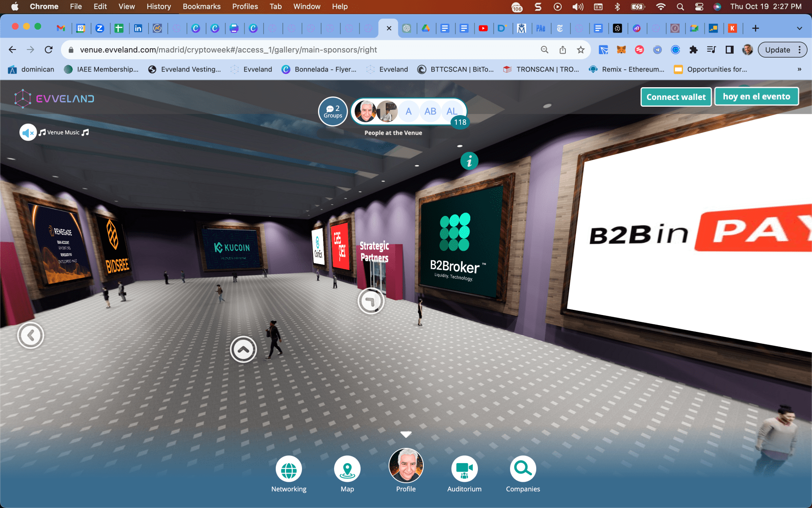Reload the page
This screenshot has width=812, height=508.
coord(49,50)
